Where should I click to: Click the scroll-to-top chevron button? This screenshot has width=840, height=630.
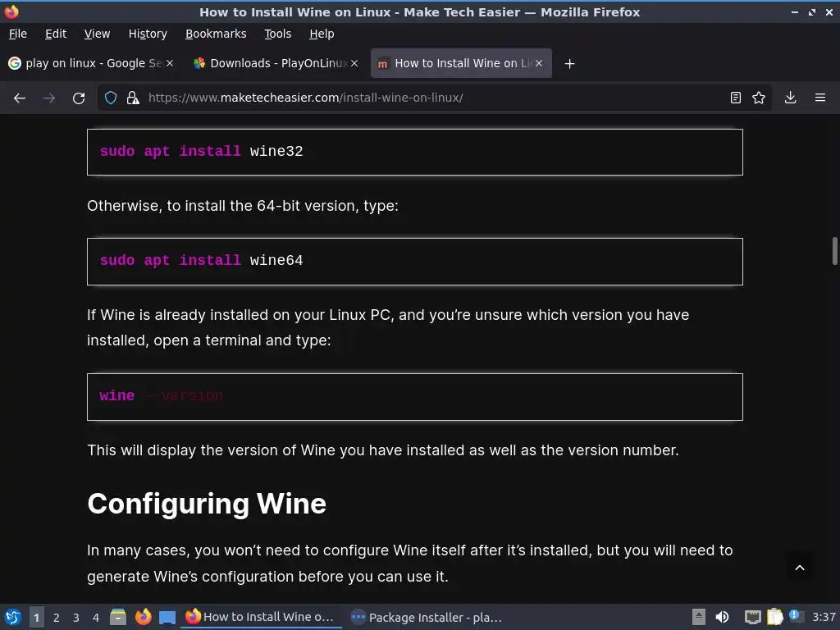click(x=799, y=568)
